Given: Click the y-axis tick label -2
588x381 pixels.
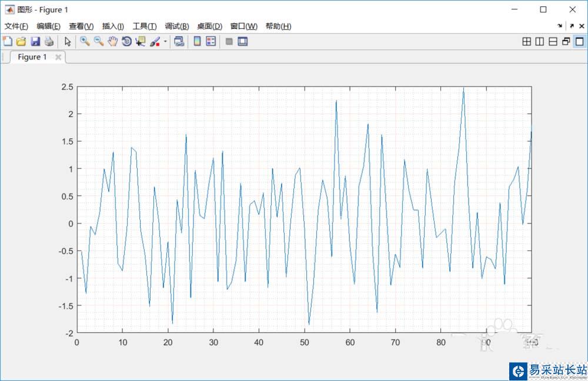Looking at the screenshot, I should pyautogui.click(x=69, y=333).
